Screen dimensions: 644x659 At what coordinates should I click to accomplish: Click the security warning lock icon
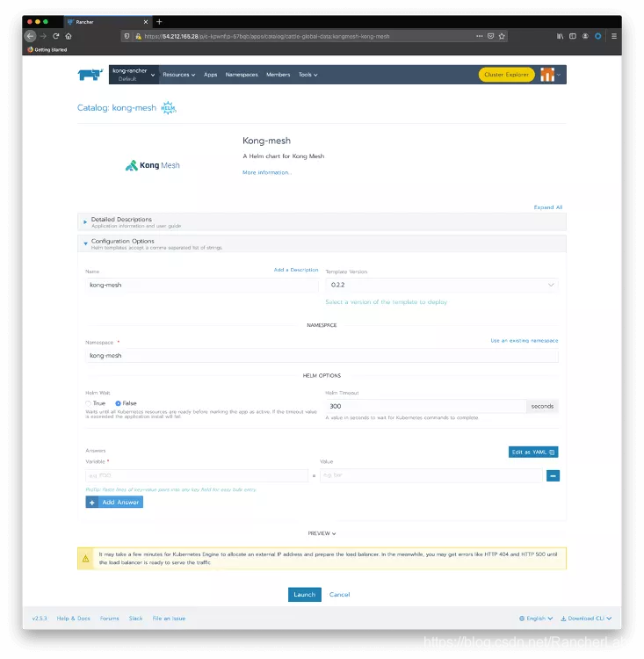[138, 37]
